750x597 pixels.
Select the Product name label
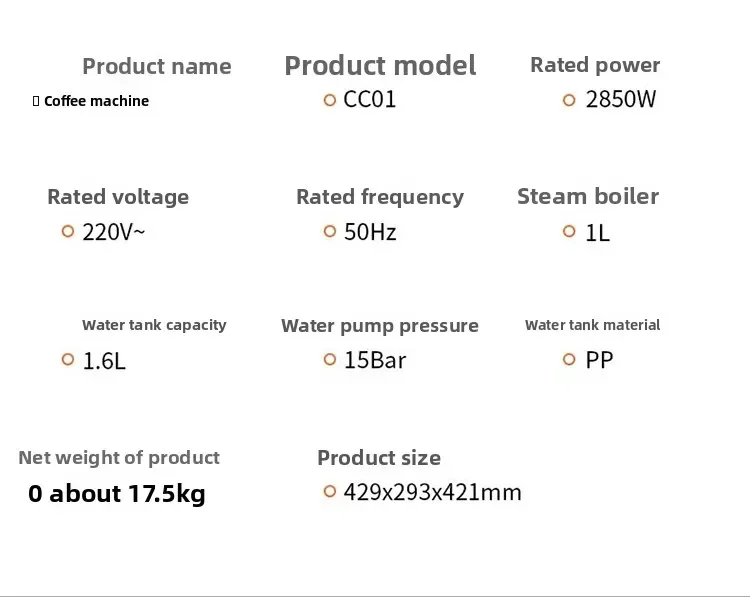pyautogui.click(x=156, y=67)
